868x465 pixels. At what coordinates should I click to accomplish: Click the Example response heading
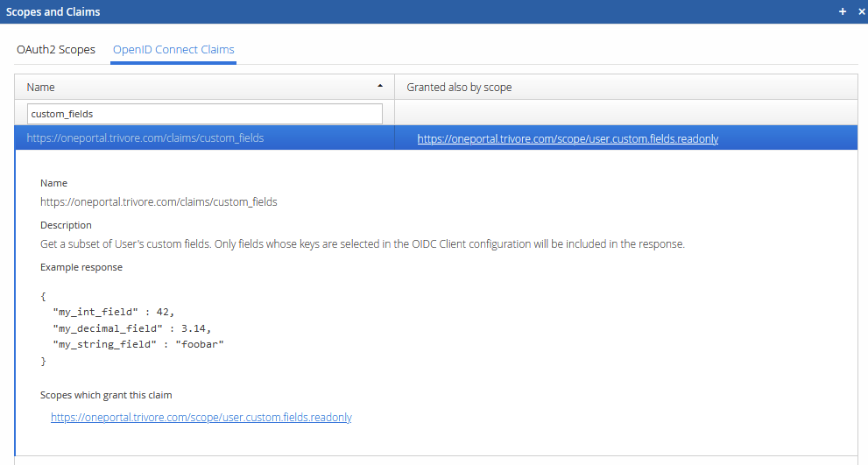81,267
